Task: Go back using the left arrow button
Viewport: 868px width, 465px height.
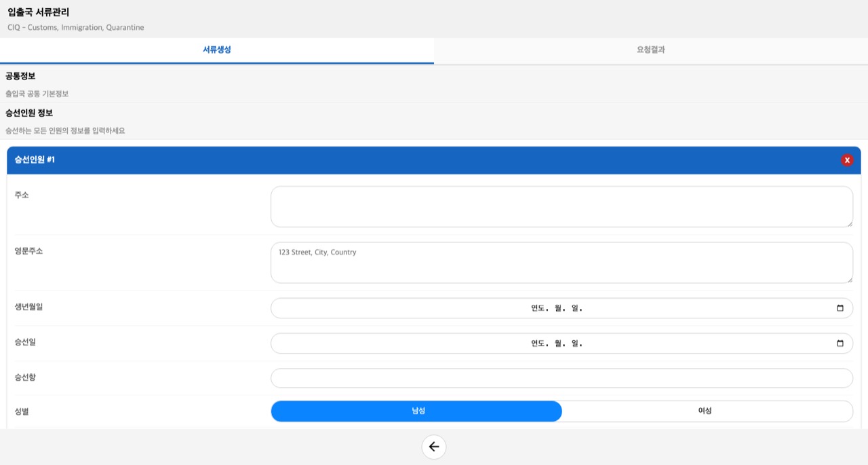Action: tap(434, 447)
